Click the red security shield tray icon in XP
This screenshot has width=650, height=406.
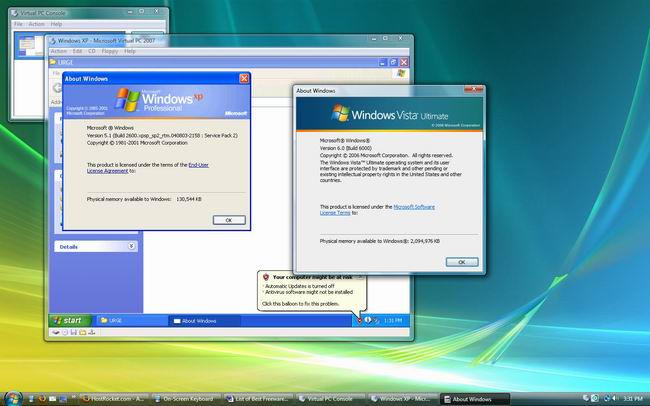pos(359,320)
